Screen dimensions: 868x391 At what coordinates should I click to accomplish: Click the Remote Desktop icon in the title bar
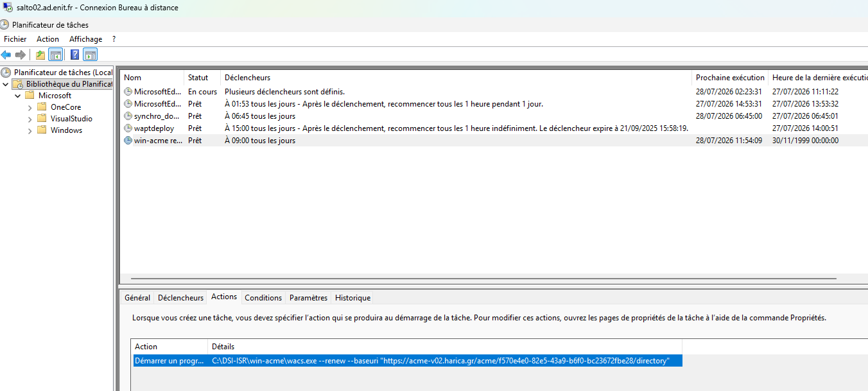[x=6, y=8]
